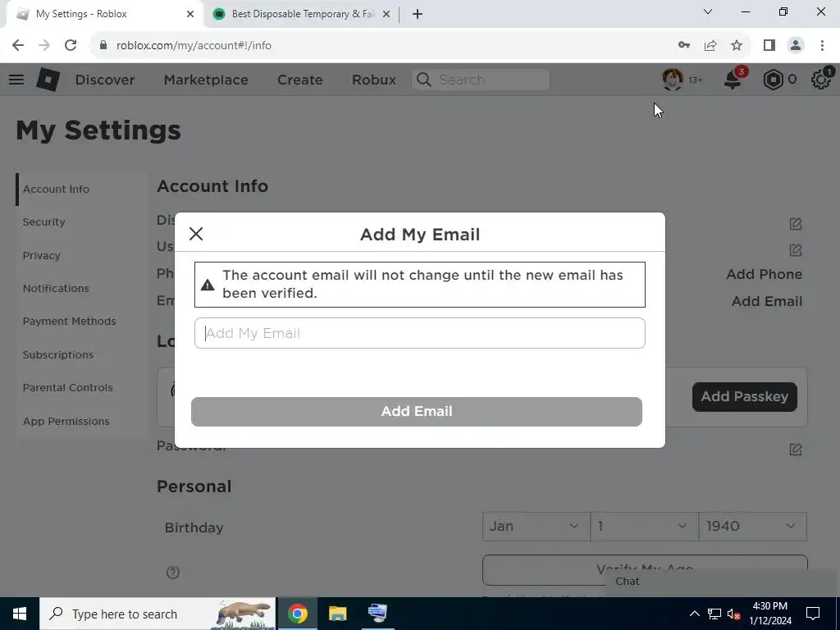Viewport: 840px width, 630px height.
Task: Open the Windows notification center
Action: tap(813, 614)
